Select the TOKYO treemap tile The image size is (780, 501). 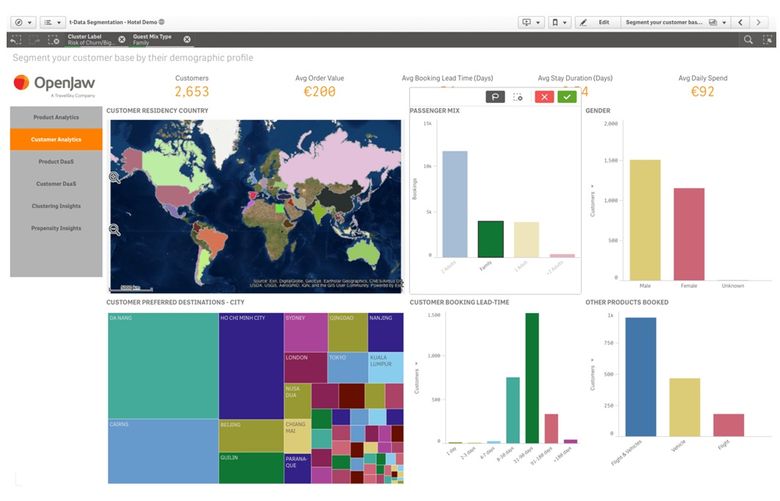pyautogui.click(x=348, y=368)
